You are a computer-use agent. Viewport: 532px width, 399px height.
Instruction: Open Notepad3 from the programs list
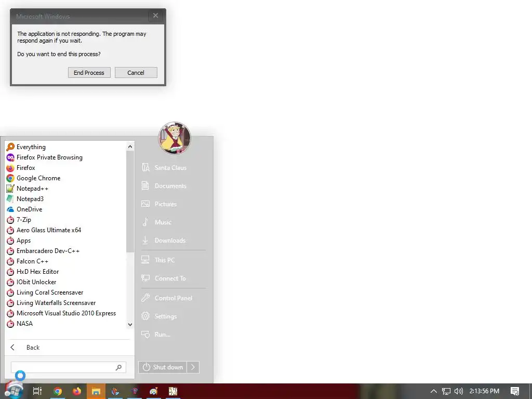click(66, 199)
